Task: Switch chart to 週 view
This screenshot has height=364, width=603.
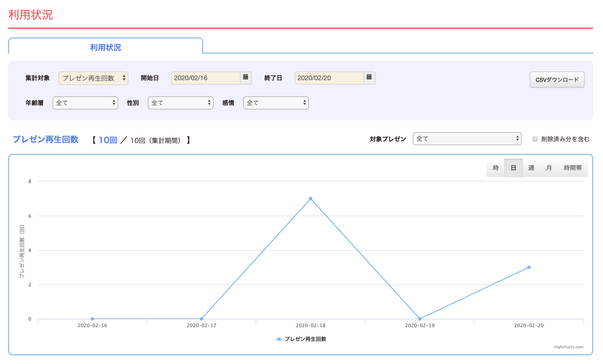Action: pyautogui.click(x=531, y=168)
